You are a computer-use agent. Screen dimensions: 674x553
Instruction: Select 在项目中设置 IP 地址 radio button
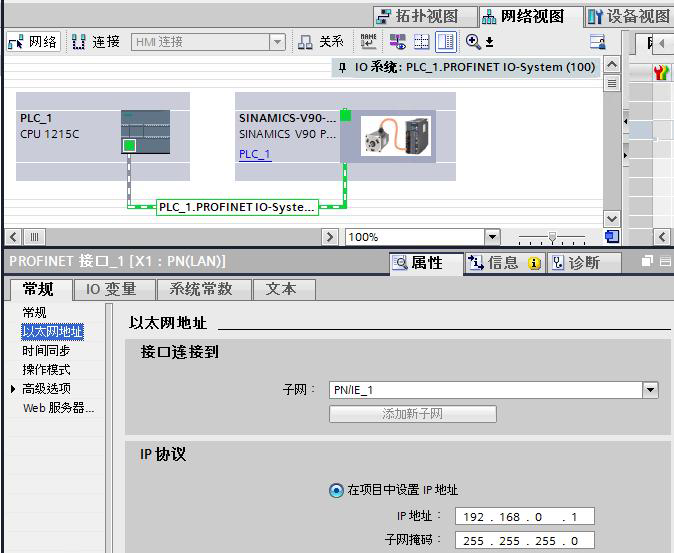pos(336,490)
